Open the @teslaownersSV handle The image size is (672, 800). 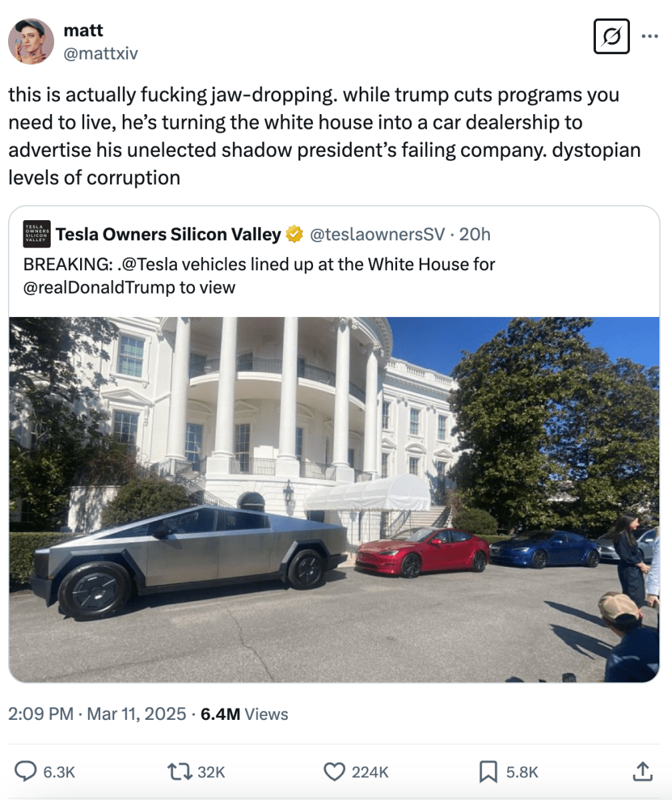[x=378, y=234]
